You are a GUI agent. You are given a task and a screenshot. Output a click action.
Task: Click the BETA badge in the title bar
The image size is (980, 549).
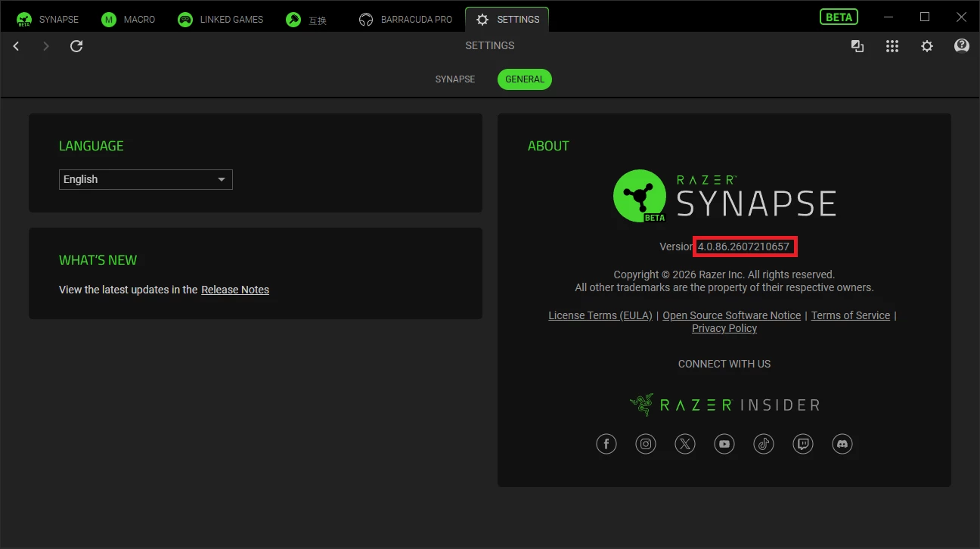tap(839, 17)
